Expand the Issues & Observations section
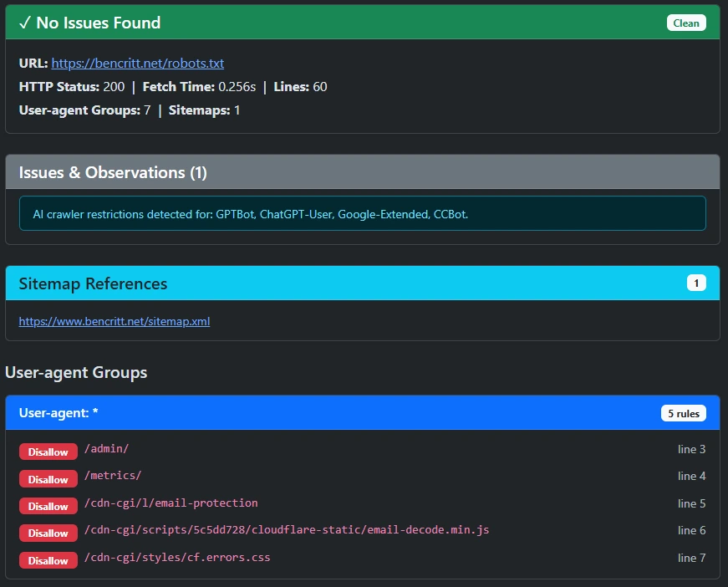Viewport: 728px width, 587px height. tap(364, 172)
